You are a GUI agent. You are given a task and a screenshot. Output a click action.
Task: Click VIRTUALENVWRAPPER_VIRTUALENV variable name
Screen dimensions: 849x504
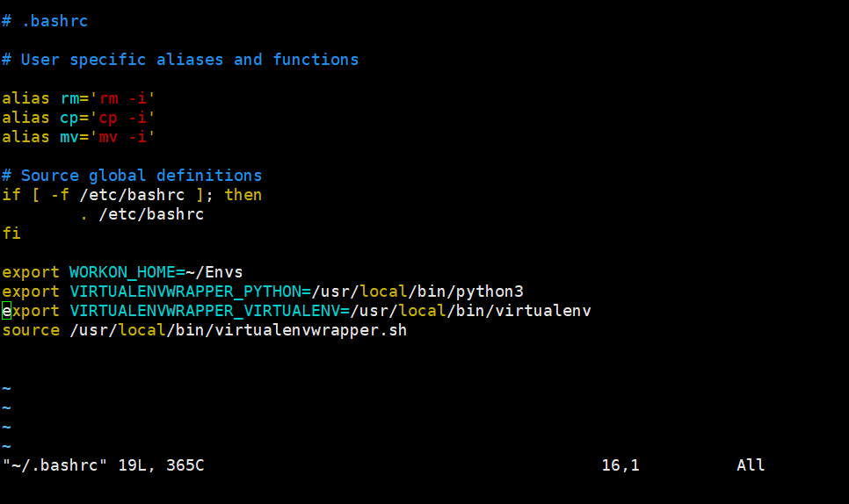[205, 312]
